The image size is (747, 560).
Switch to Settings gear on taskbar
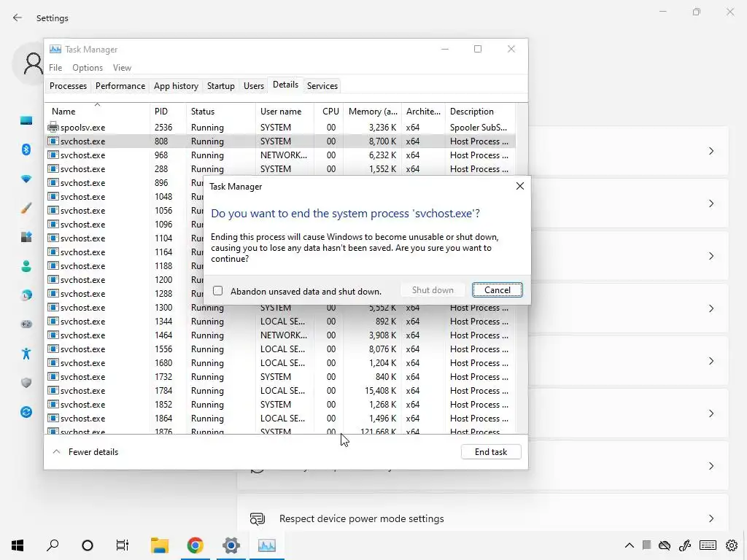coord(231,545)
